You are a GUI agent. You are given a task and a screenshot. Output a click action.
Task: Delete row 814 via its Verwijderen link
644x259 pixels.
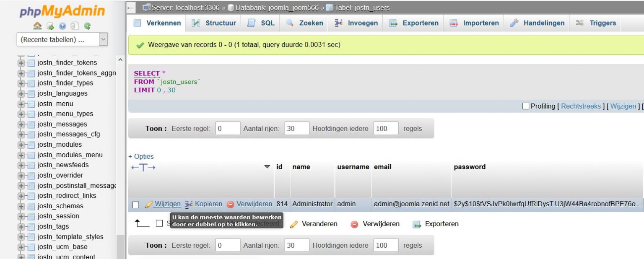[250, 204]
